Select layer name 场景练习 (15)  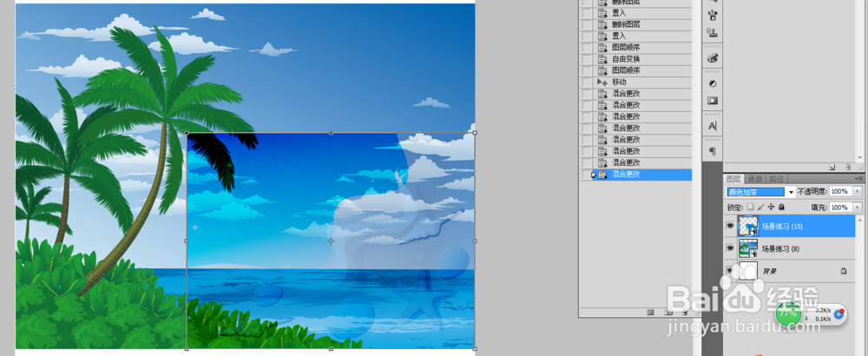pos(782,227)
